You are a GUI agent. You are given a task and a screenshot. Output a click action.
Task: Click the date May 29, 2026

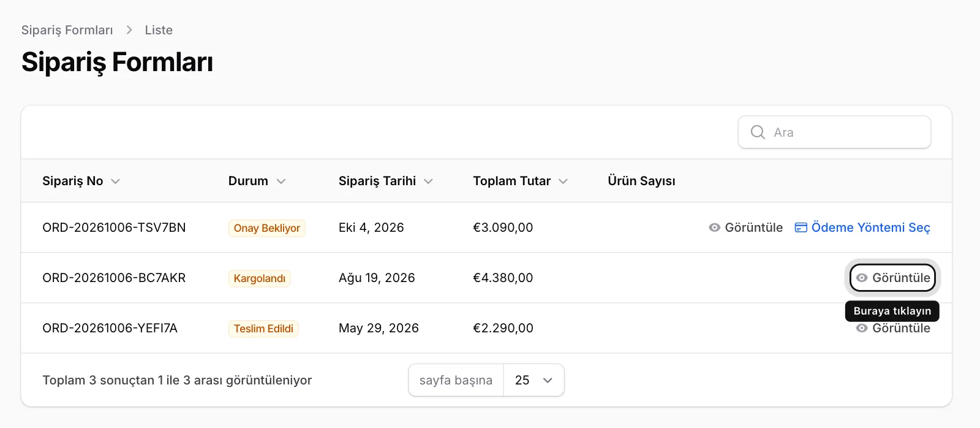click(379, 328)
